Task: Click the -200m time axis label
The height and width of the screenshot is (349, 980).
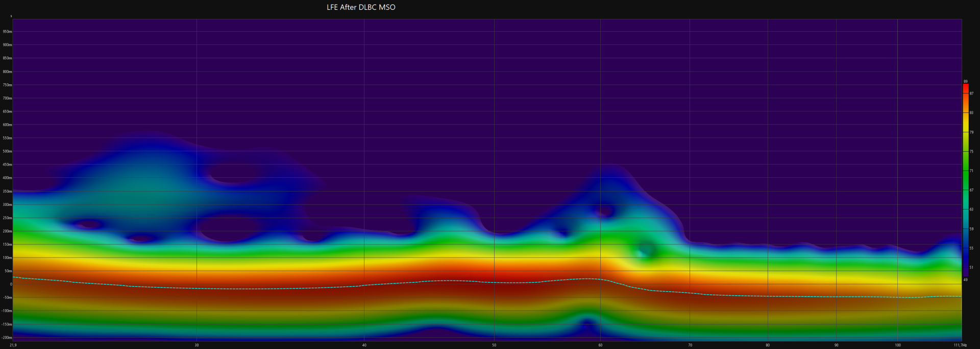Action: (7, 338)
